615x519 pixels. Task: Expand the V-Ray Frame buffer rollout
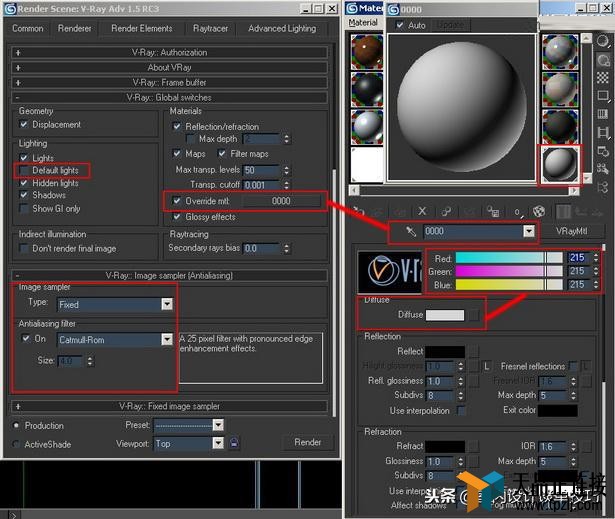click(169, 82)
